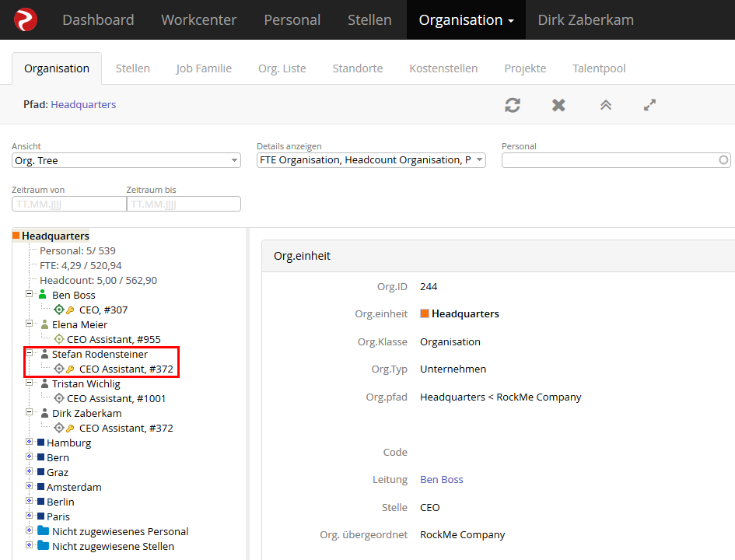Open the Details anzeigen dropdown

pos(371,160)
